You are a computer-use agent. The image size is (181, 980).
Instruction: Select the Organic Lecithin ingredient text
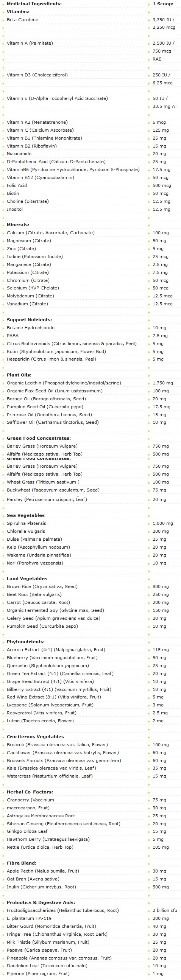pyautogui.click(x=64, y=383)
